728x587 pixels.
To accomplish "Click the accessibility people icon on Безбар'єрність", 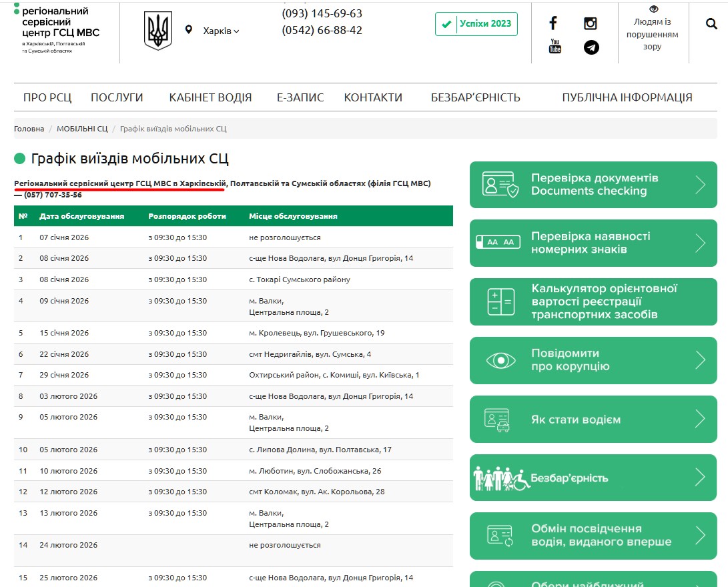I will 501,478.
